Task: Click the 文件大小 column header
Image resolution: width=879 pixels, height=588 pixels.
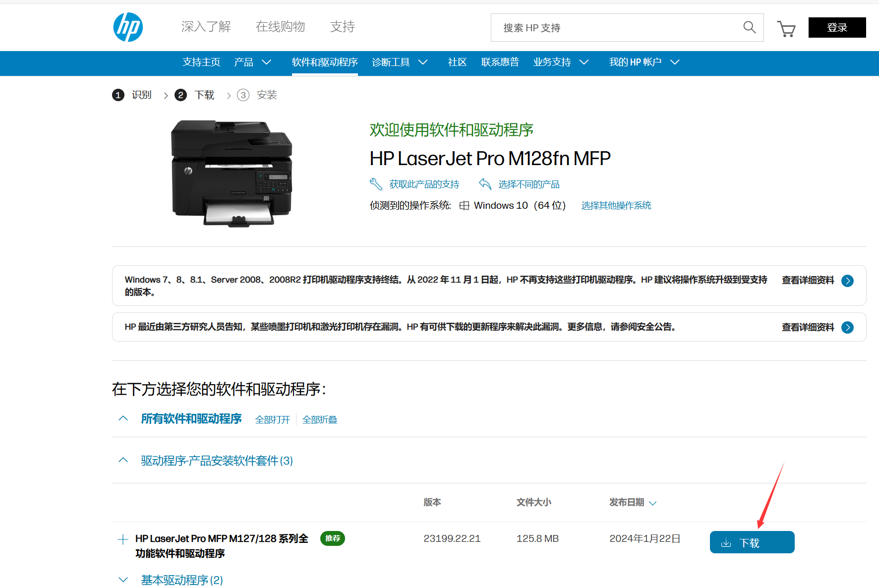Action: coord(534,502)
